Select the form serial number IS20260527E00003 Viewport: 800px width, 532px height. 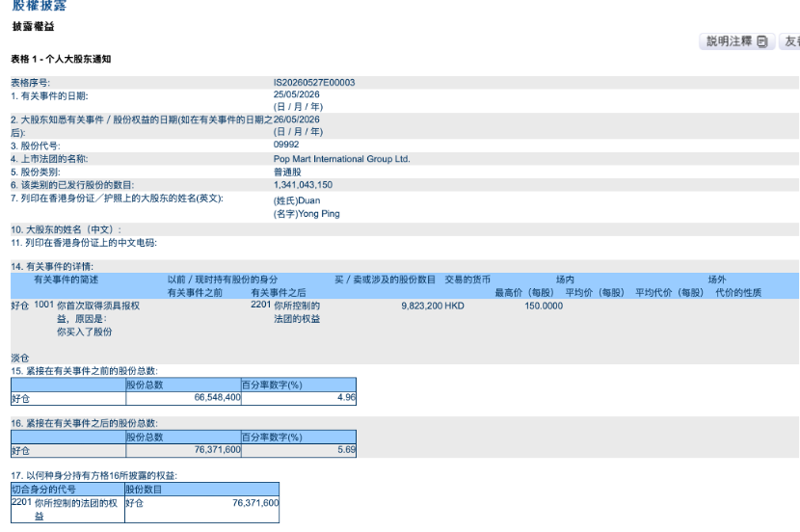click(x=314, y=83)
